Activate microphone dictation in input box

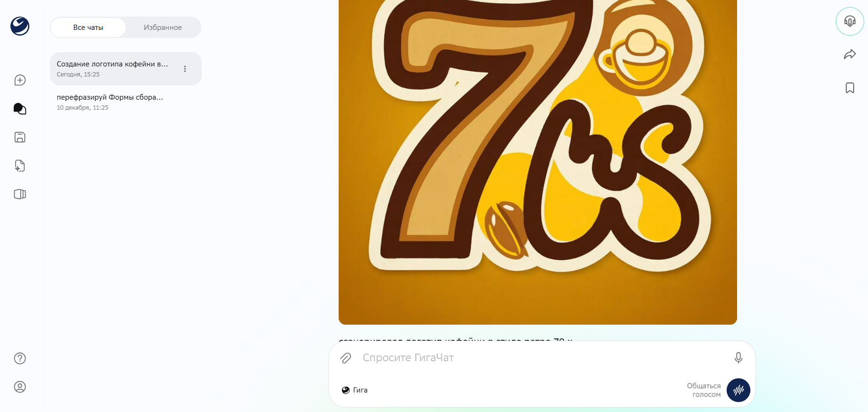[x=738, y=358]
